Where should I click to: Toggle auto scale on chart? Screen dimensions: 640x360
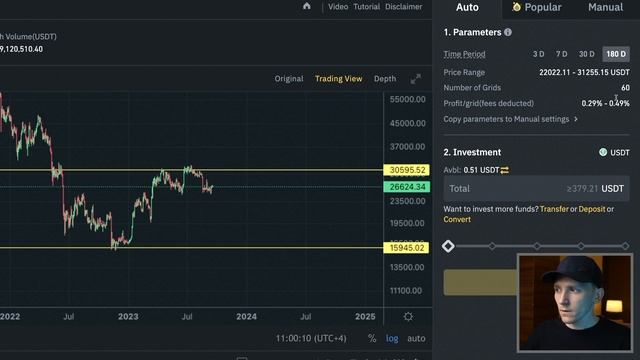pos(416,338)
